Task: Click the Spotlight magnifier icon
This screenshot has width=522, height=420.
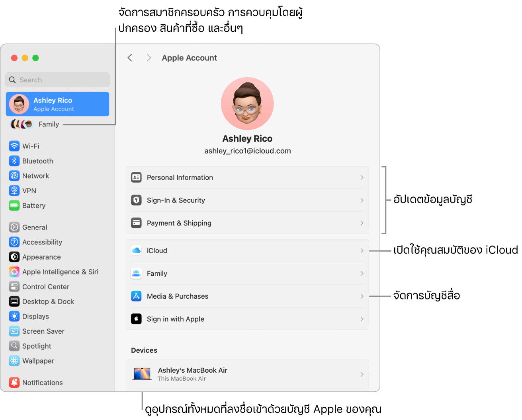Action: pyautogui.click(x=14, y=346)
